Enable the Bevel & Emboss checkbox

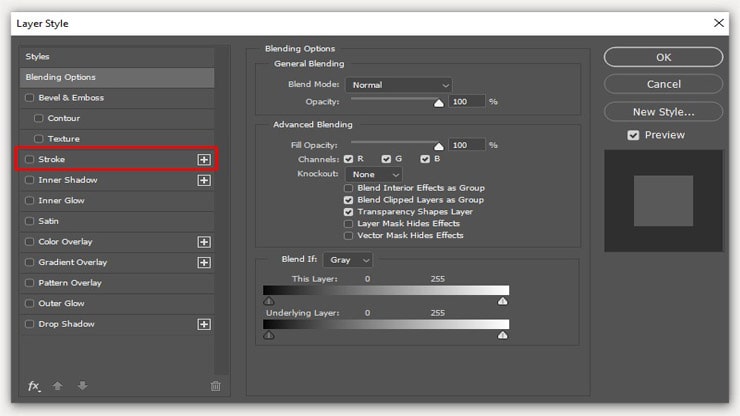click(29, 98)
